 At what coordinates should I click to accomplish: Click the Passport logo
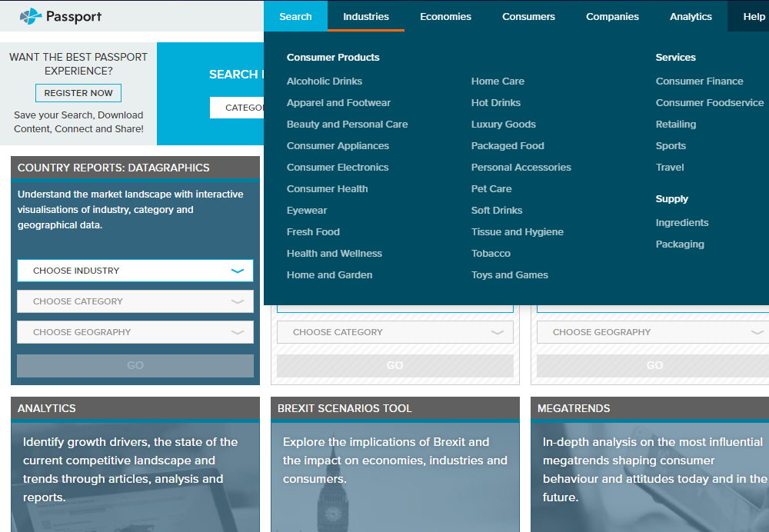60,16
